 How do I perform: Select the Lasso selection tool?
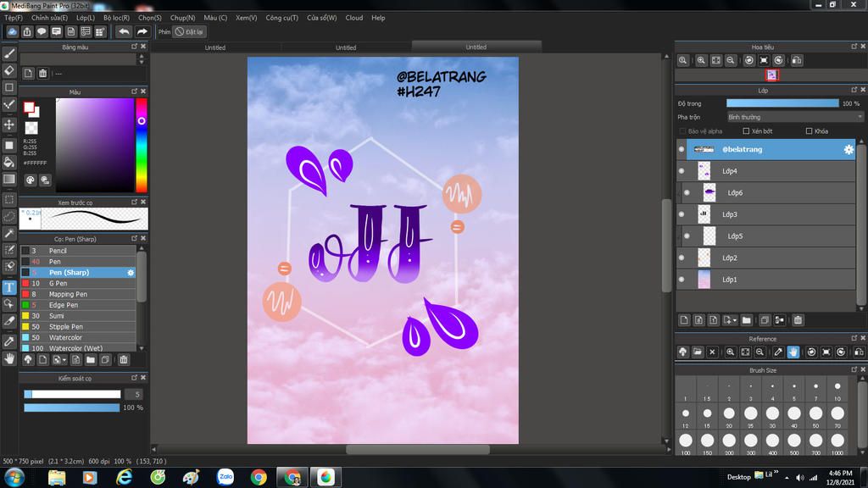(x=9, y=216)
